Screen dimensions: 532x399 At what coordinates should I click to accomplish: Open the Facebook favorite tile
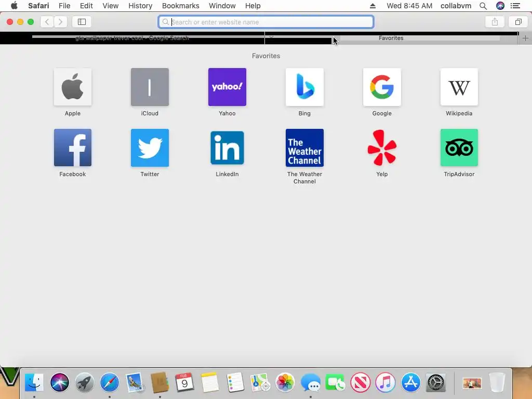click(x=73, y=148)
